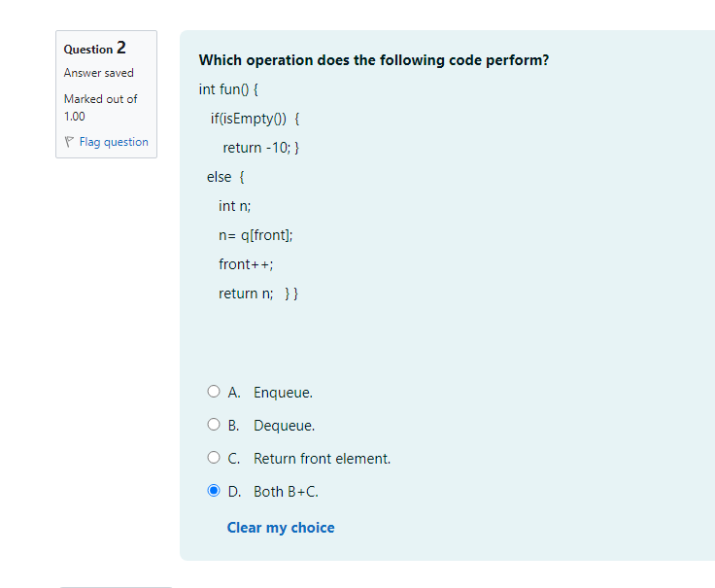The width and height of the screenshot is (715, 588).
Task: Click the 'Marked out of 1.00' text
Action: pyautogui.click(x=100, y=108)
